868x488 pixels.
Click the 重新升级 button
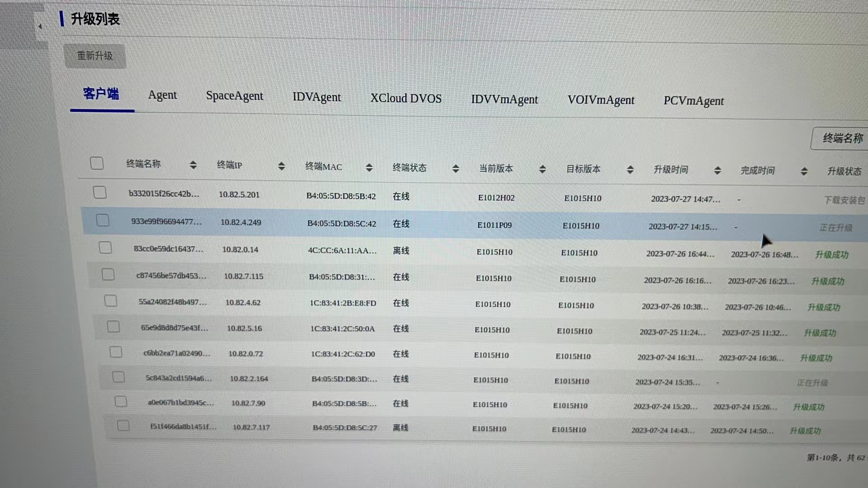pyautogui.click(x=95, y=56)
